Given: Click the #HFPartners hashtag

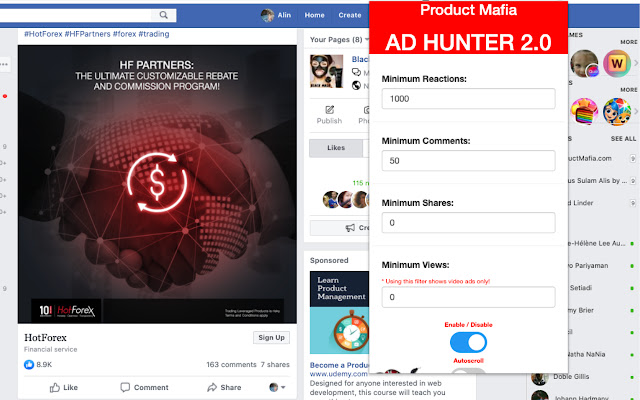Looking at the screenshot, I should point(87,34).
